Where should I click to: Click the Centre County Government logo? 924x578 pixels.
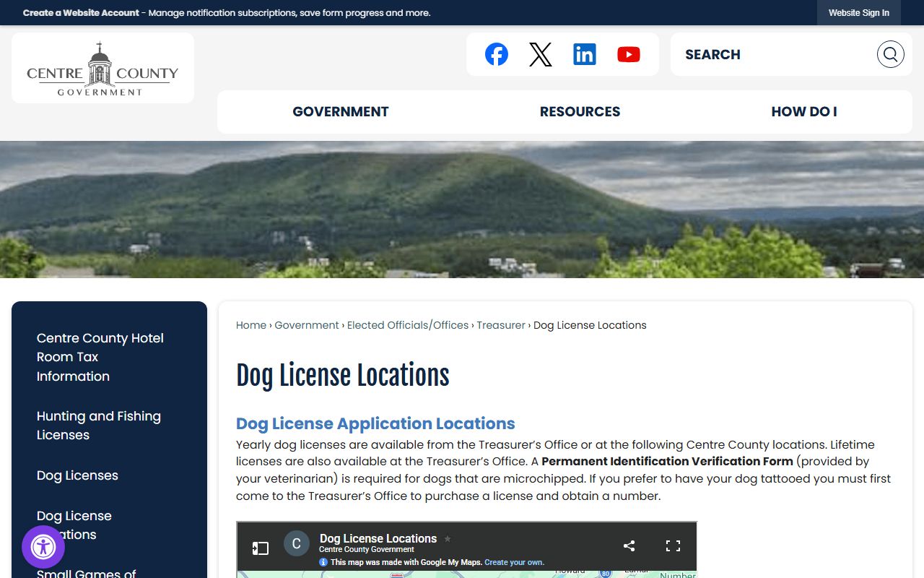click(x=103, y=69)
